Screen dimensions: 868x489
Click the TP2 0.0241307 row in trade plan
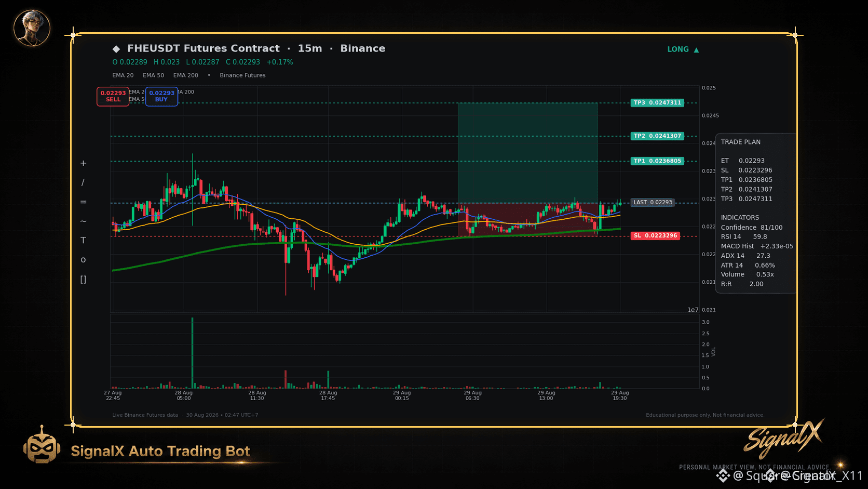pos(747,190)
